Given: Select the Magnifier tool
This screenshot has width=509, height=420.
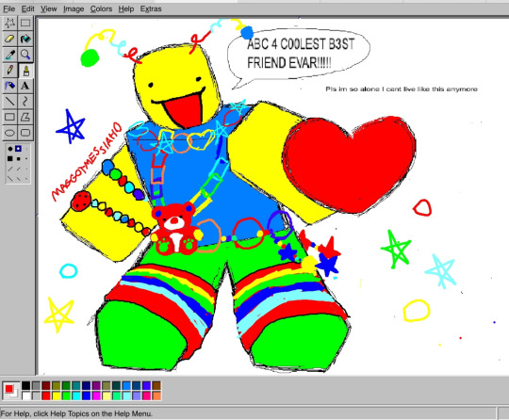Looking at the screenshot, I should coord(25,55).
